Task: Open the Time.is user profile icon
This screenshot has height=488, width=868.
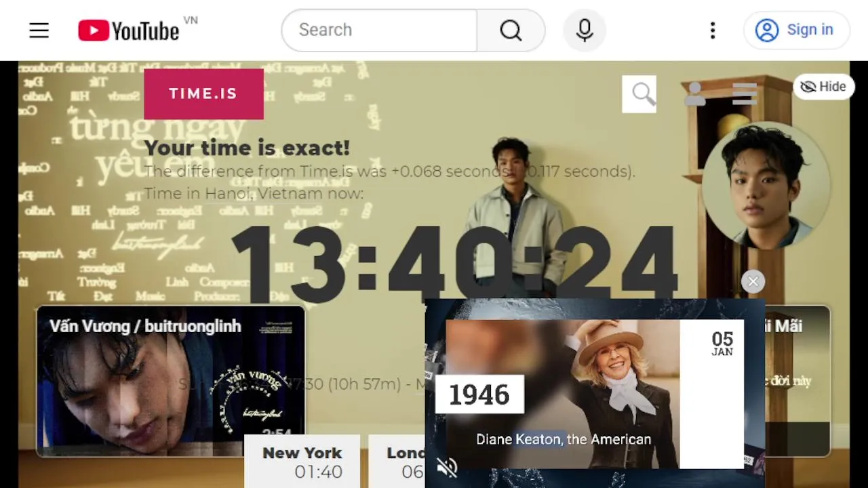Action: coord(694,94)
